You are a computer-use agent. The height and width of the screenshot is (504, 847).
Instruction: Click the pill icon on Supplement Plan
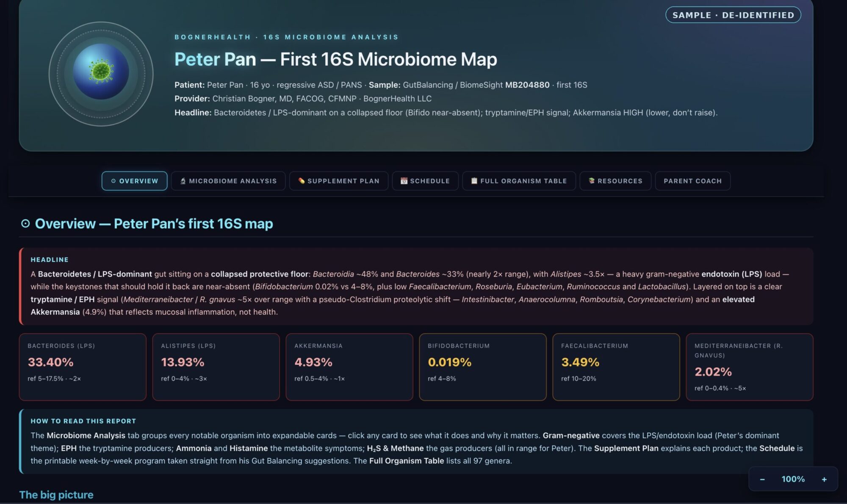point(302,181)
